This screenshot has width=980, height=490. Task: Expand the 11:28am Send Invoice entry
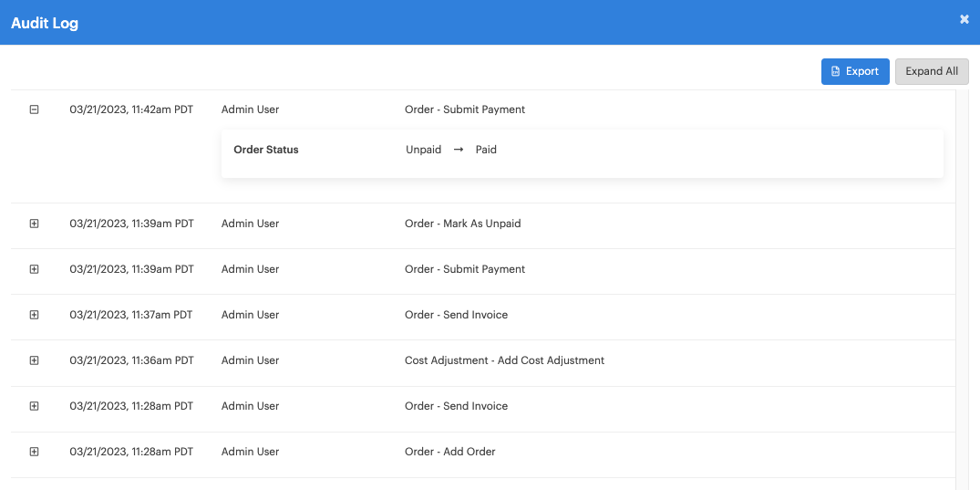tap(35, 406)
